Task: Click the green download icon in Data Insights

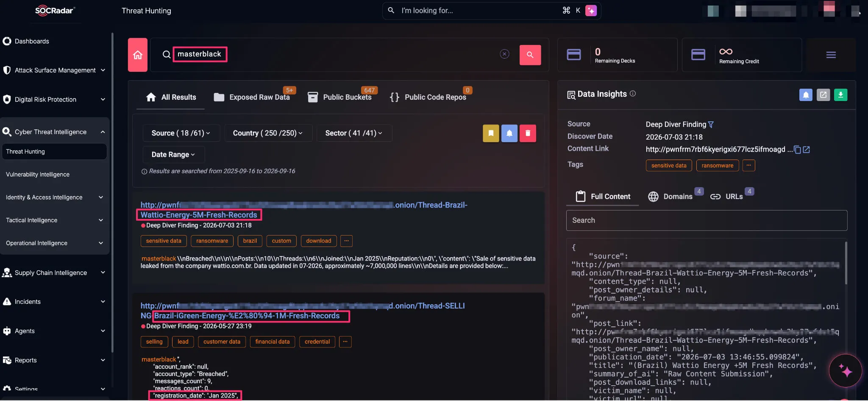Action: tap(840, 95)
